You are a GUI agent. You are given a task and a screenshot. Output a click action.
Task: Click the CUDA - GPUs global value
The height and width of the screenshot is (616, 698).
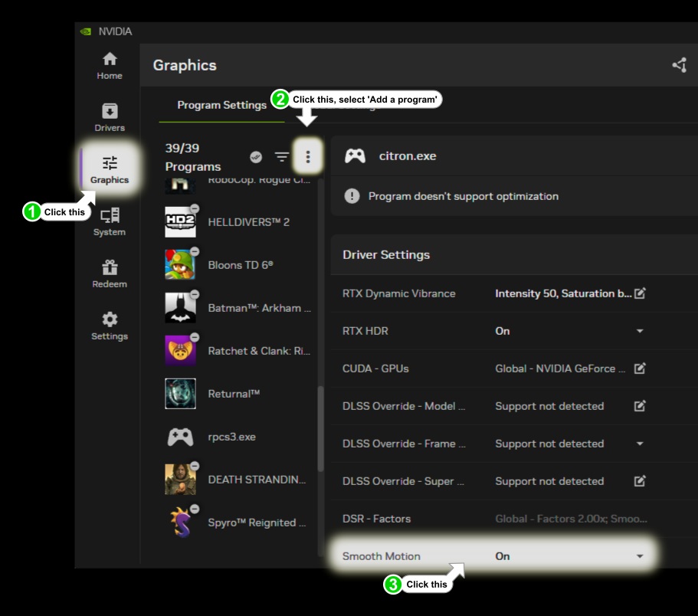pyautogui.click(x=560, y=369)
